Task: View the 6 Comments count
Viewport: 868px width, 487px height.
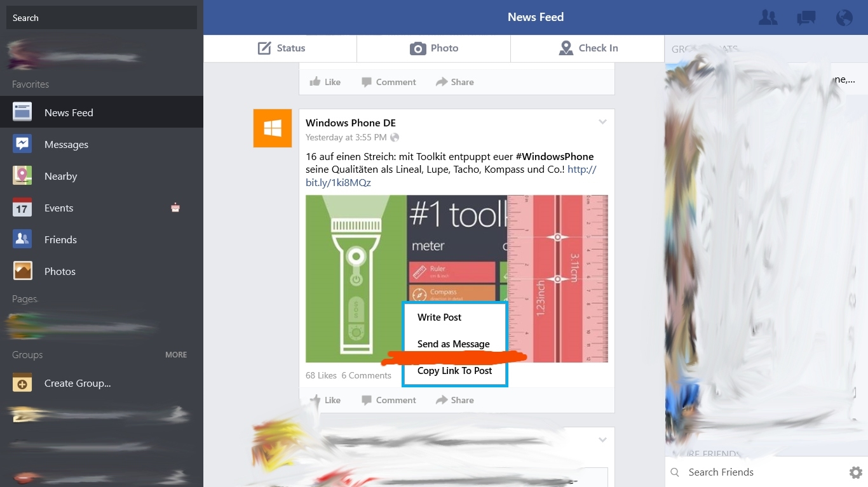Action: click(x=366, y=375)
